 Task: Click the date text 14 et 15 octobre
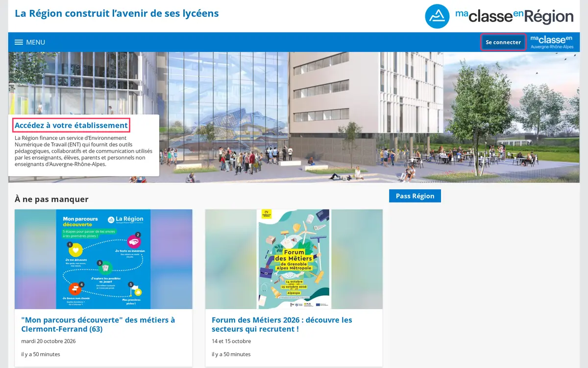[231, 341]
